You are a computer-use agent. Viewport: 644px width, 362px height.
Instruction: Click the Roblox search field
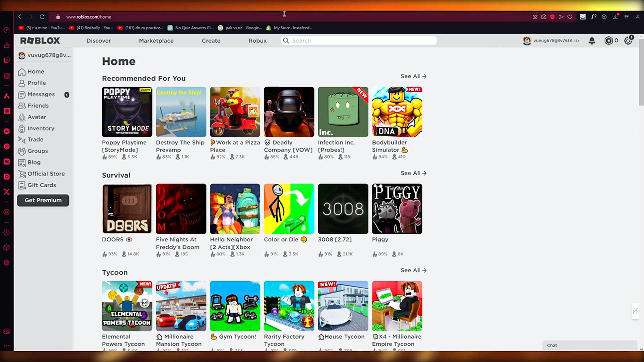[359, 41]
